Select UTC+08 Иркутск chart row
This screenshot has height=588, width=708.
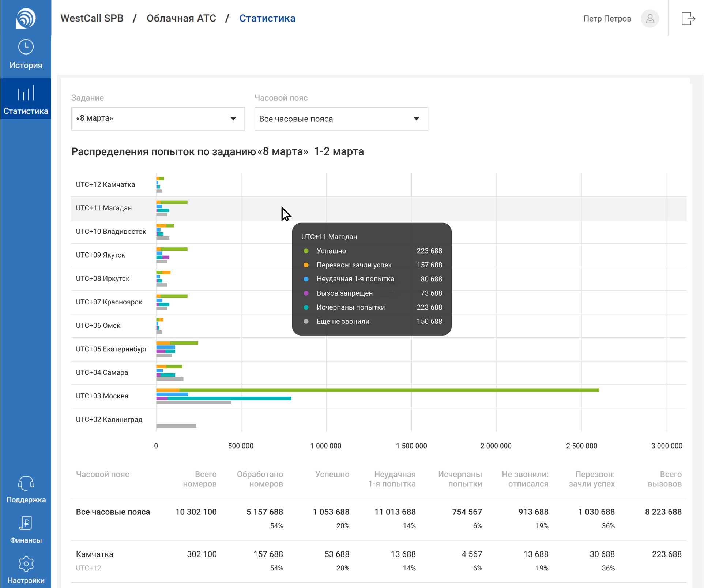point(379,278)
